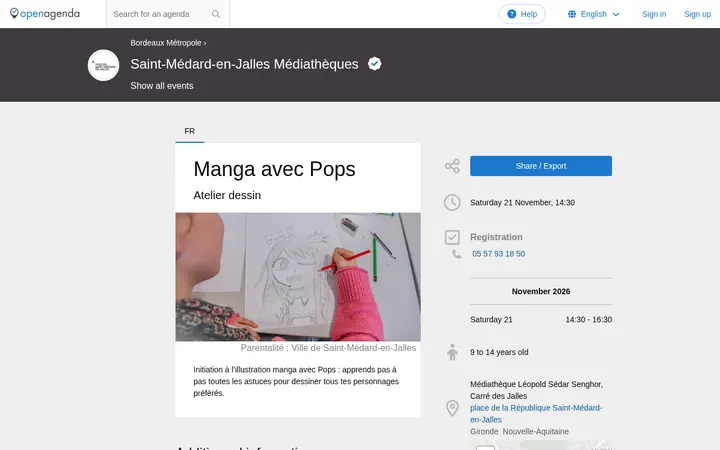The width and height of the screenshot is (720, 450).
Task: Click the Atelier dessin subtitle
Action: point(227,195)
